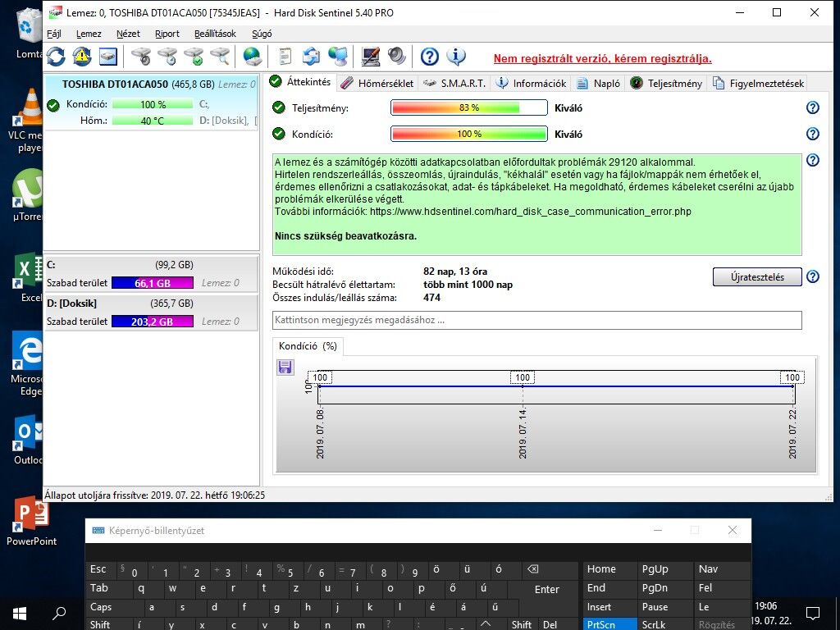Open the Súgó menu

click(x=262, y=34)
